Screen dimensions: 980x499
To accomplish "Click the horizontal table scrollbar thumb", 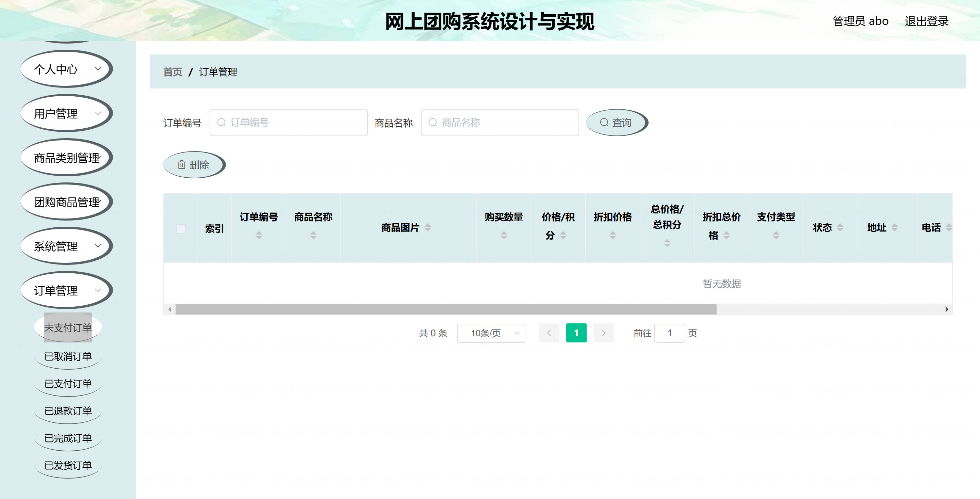I will (446, 309).
